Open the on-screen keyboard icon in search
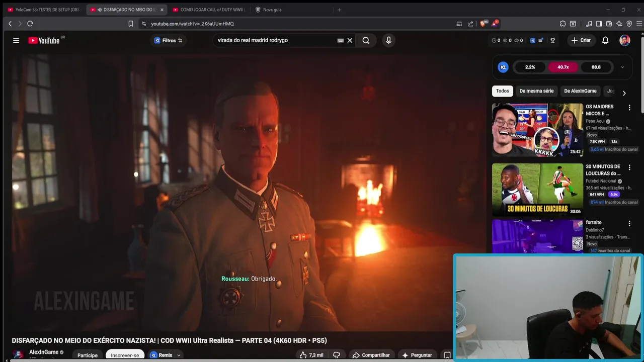 340,40
